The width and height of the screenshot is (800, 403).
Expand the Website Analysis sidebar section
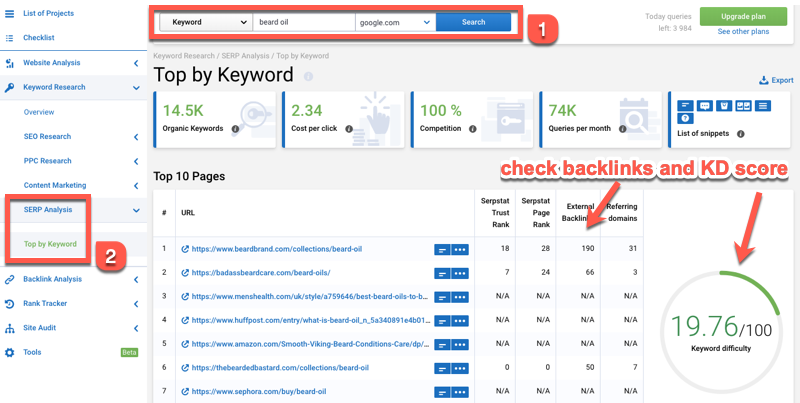coord(136,63)
